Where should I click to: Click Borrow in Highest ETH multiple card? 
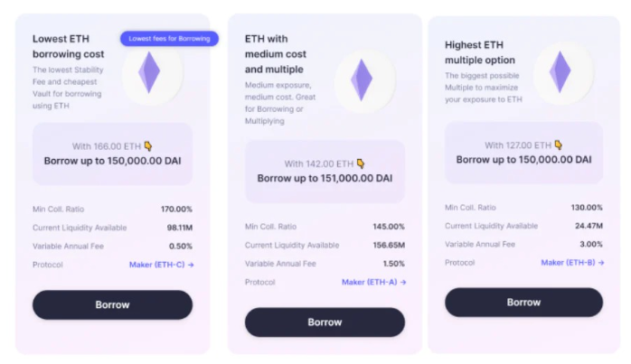pyautogui.click(x=523, y=302)
